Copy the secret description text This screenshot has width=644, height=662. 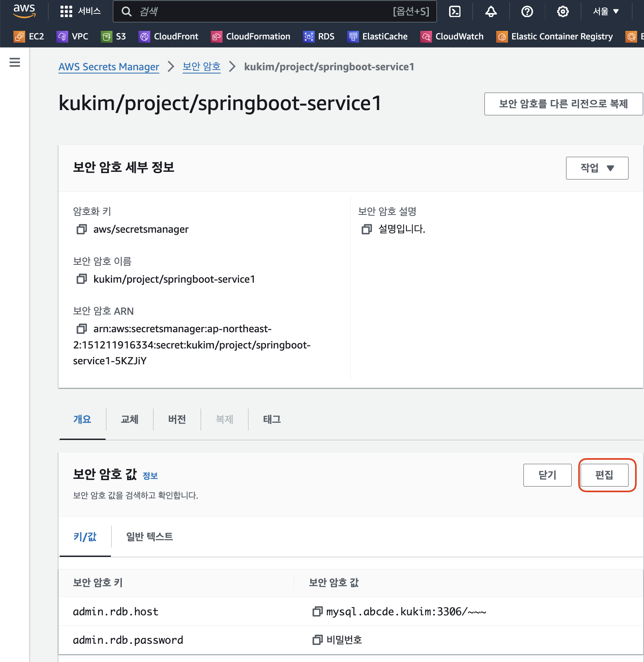[367, 229]
